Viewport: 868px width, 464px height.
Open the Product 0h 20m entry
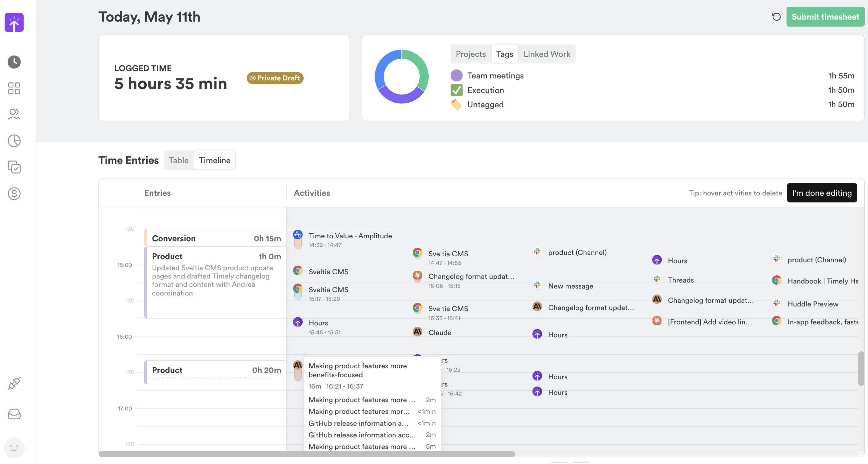tap(215, 372)
